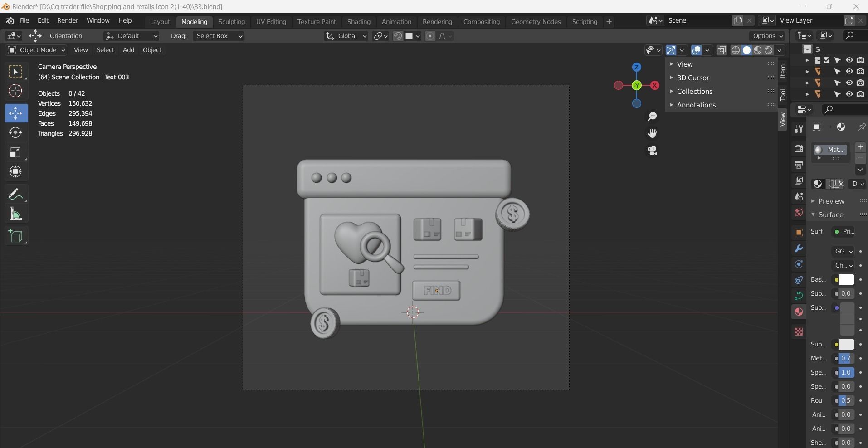868x448 pixels.
Task: Open the Global transform orientation dropdown
Action: tap(346, 36)
